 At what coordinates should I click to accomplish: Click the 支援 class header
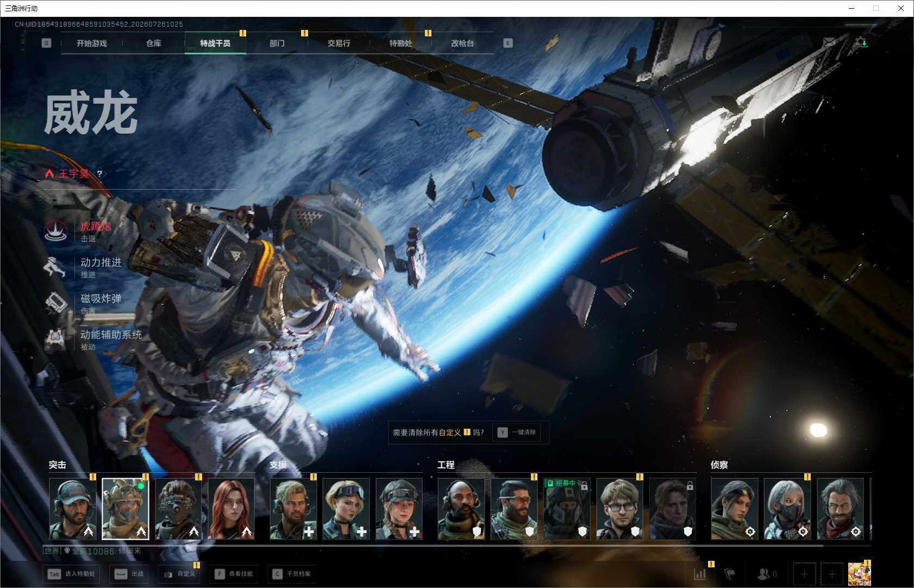(278, 465)
